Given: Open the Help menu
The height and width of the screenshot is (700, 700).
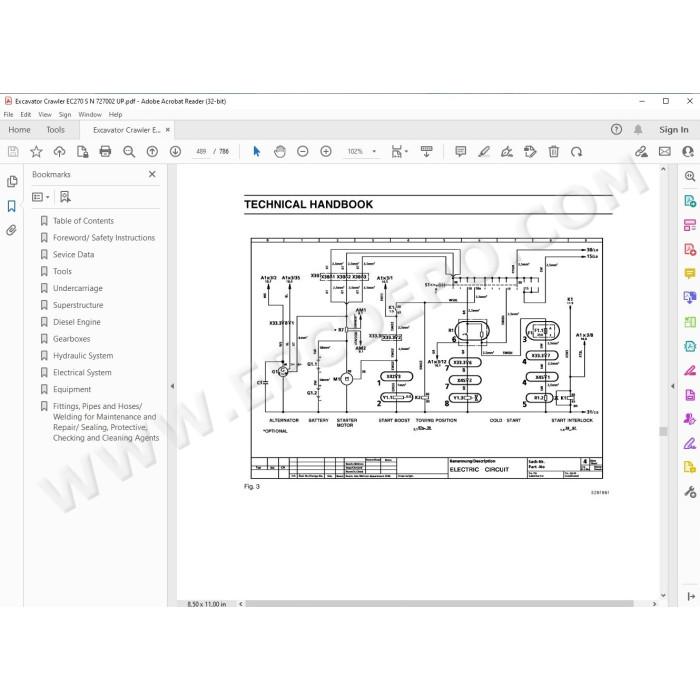Looking at the screenshot, I should 116,115.
